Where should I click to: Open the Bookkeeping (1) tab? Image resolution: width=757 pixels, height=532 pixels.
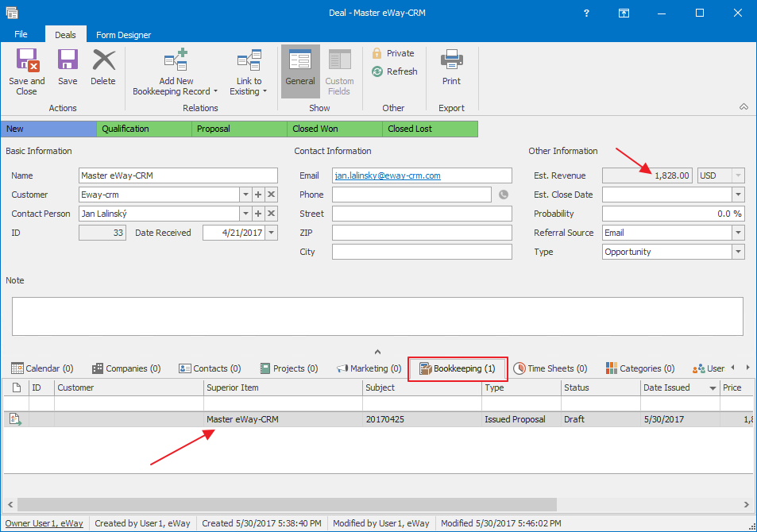tap(458, 368)
